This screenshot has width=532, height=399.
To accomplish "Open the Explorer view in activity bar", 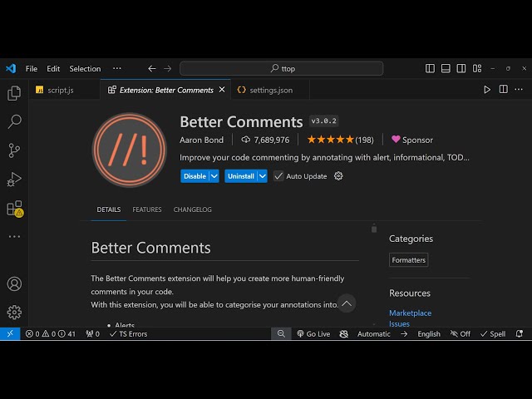I will pyautogui.click(x=14, y=94).
